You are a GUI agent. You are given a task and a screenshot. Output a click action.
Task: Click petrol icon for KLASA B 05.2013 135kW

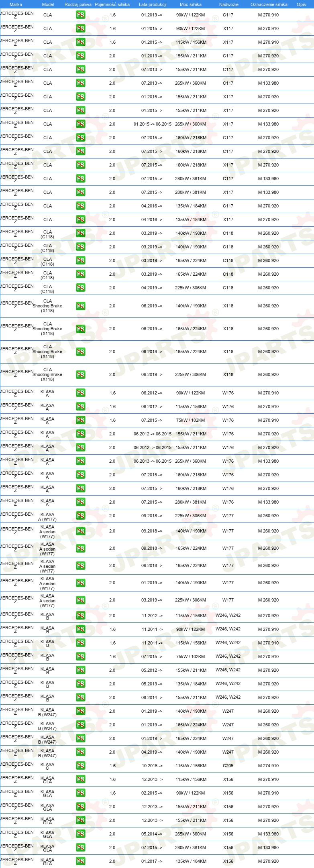(x=80, y=684)
